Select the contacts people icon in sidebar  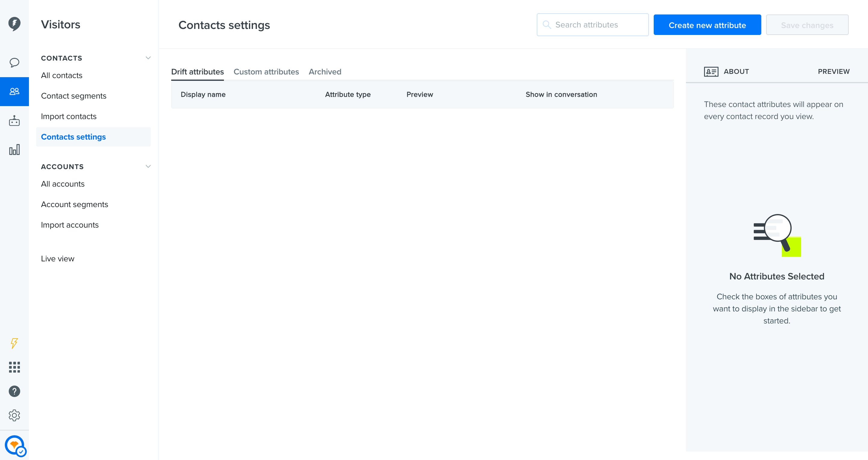pos(14,91)
